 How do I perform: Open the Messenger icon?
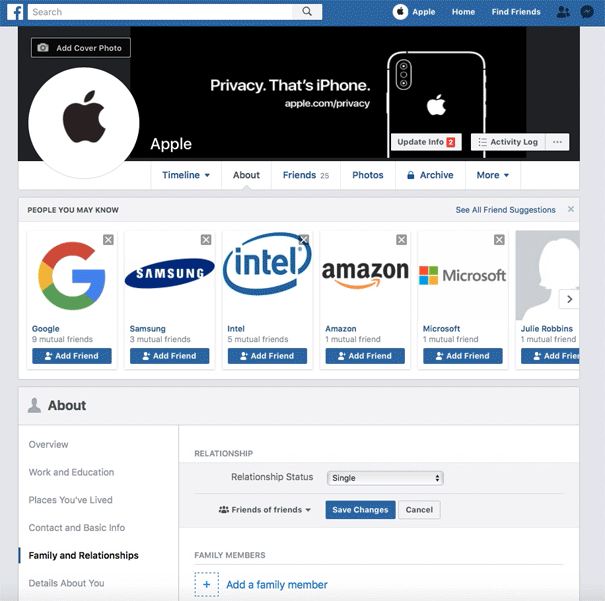[587, 12]
